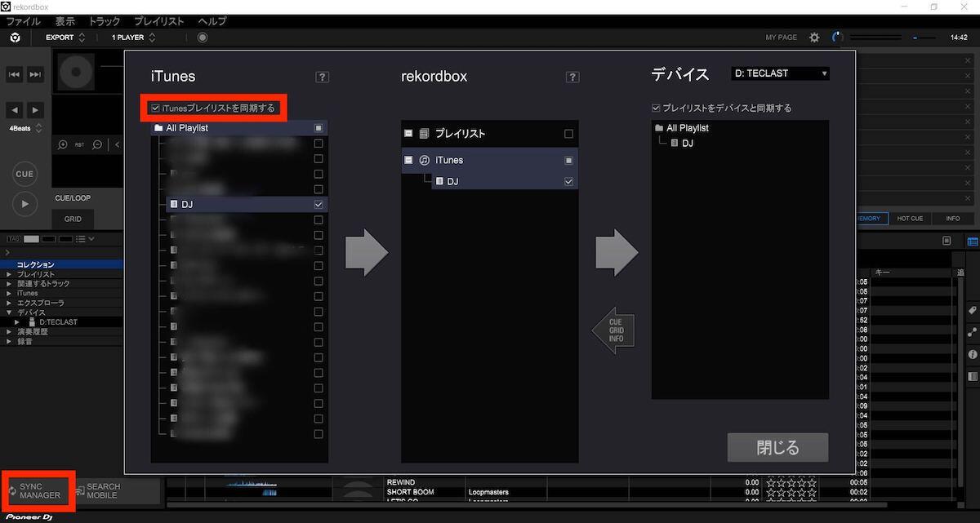Open SYNC MANAGER
The width and height of the screenshot is (980, 523).
pos(38,491)
